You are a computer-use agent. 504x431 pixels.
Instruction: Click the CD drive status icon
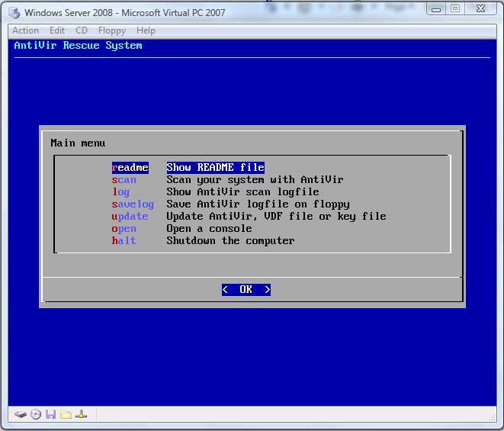click(36, 414)
